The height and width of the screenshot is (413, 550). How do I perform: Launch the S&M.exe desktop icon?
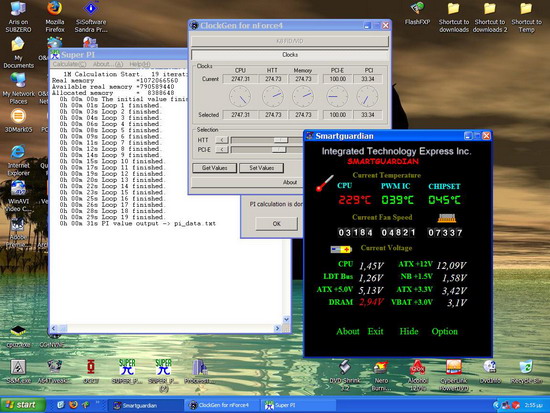(18, 372)
